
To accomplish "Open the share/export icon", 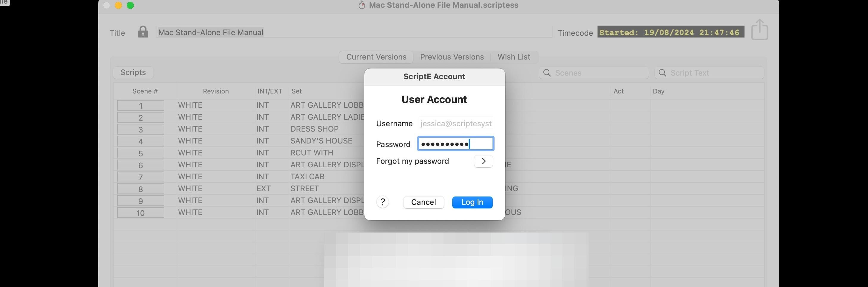I will click(759, 30).
